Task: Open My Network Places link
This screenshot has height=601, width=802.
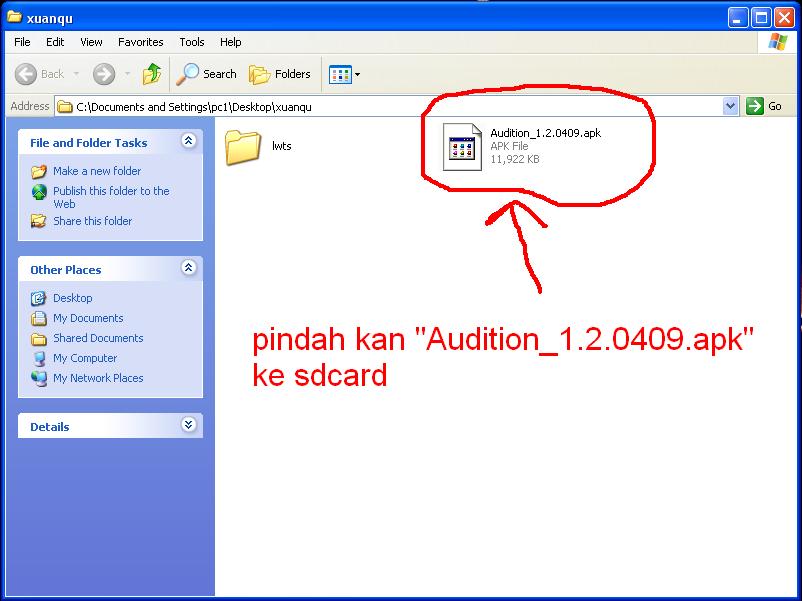Action: pyautogui.click(x=98, y=378)
